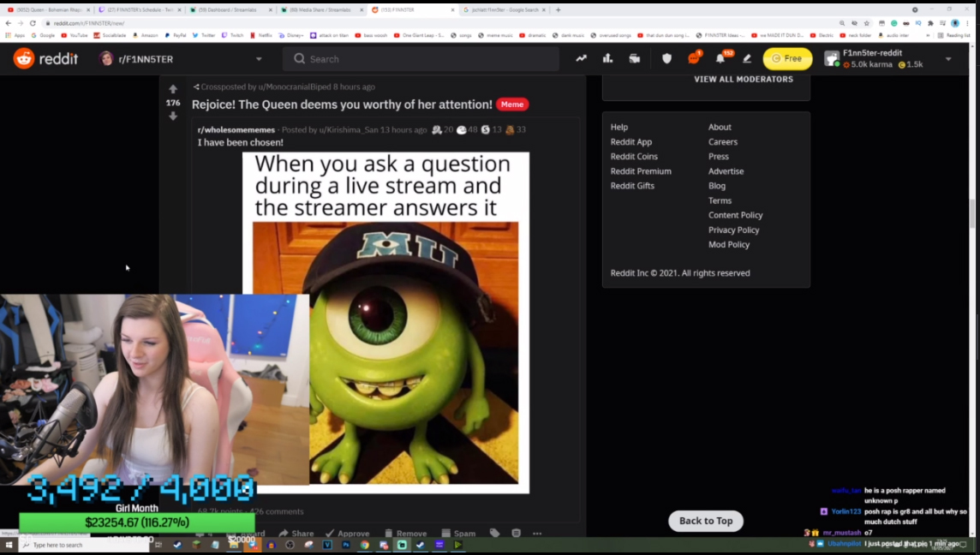Open the r/wholesomememes subreddit link
980x555 pixels.
tap(236, 130)
